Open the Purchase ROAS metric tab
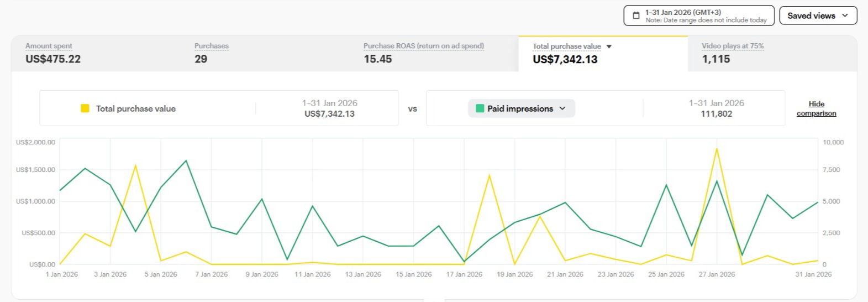Screen dimensions: 868x302 tap(423, 53)
